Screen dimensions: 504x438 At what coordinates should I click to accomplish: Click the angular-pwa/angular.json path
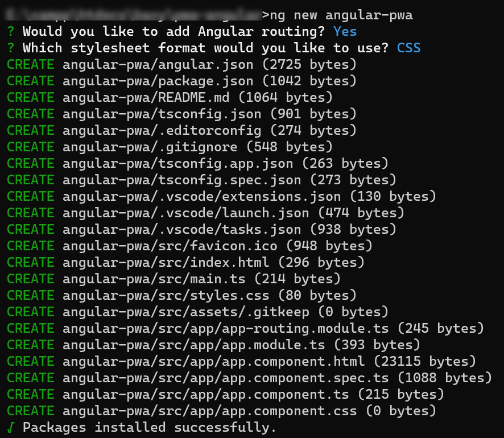click(158, 65)
